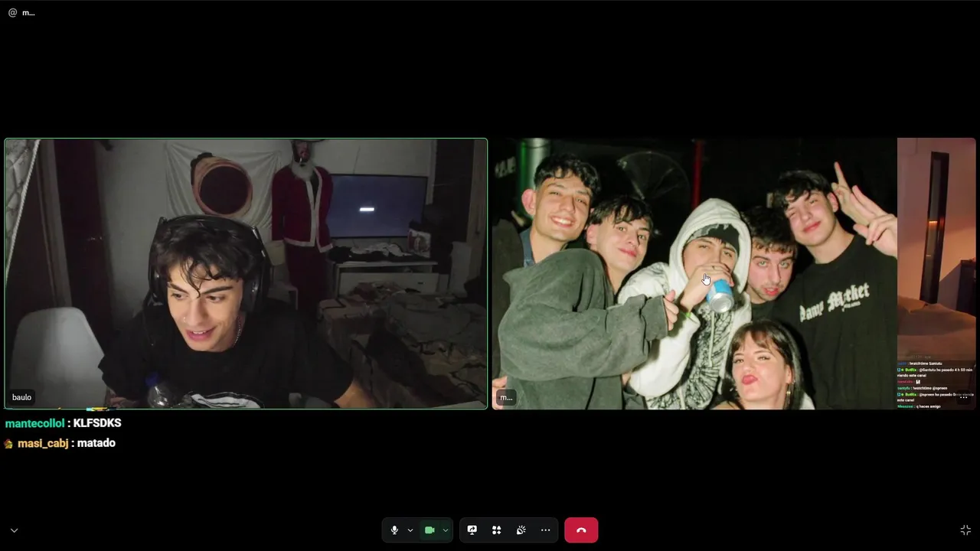Focus the group photo stream tile
980x551 pixels.
tap(733, 273)
